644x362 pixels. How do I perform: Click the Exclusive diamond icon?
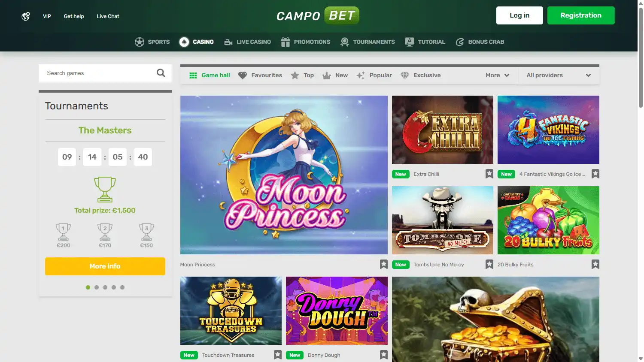(x=404, y=75)
